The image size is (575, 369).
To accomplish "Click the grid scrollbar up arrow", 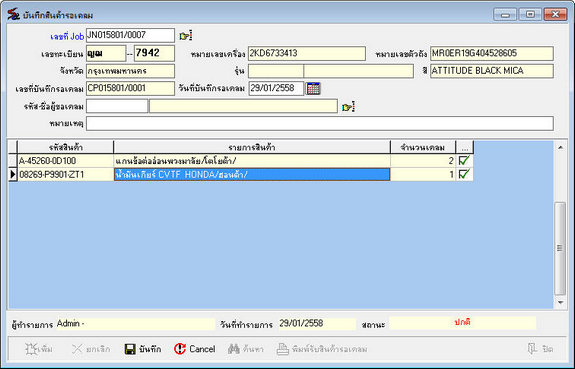I will click(x=560, y=147).
